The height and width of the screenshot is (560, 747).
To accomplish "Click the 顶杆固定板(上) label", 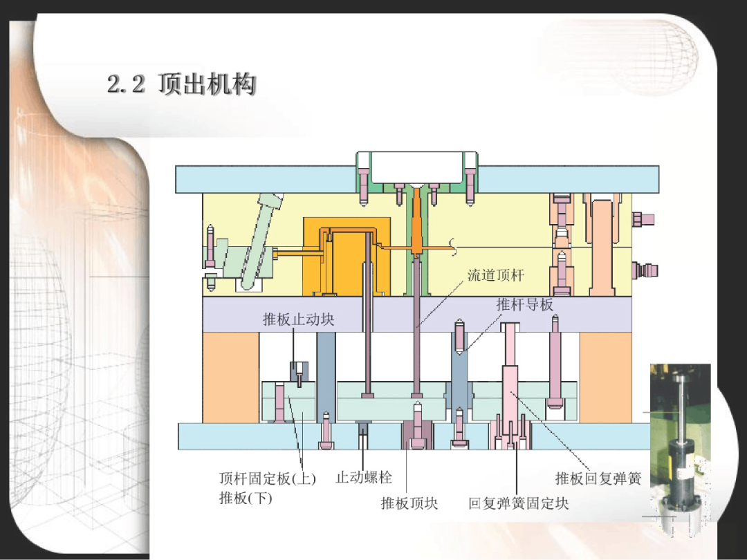I will (267, 478).
